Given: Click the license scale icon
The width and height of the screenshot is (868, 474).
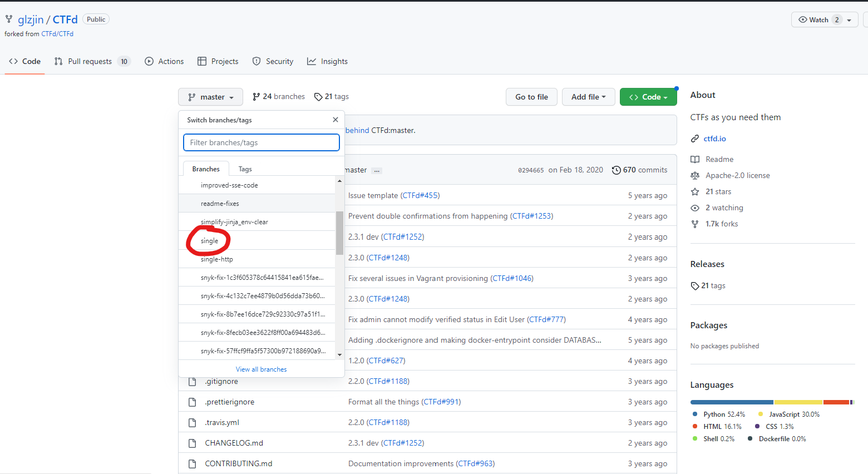Looking at the screenshot, I should (695, 176).
